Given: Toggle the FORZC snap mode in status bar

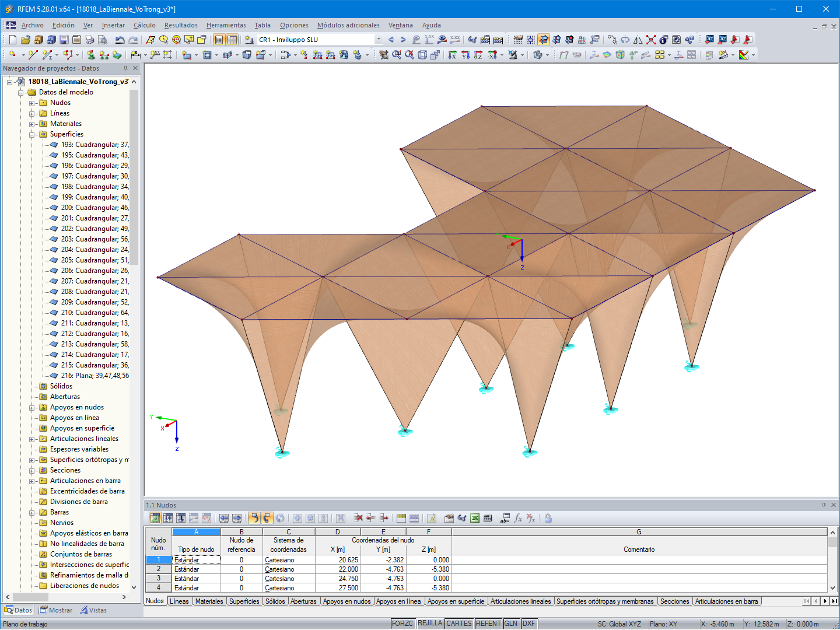Looking at the screenshot, I should tap(402, 623).
